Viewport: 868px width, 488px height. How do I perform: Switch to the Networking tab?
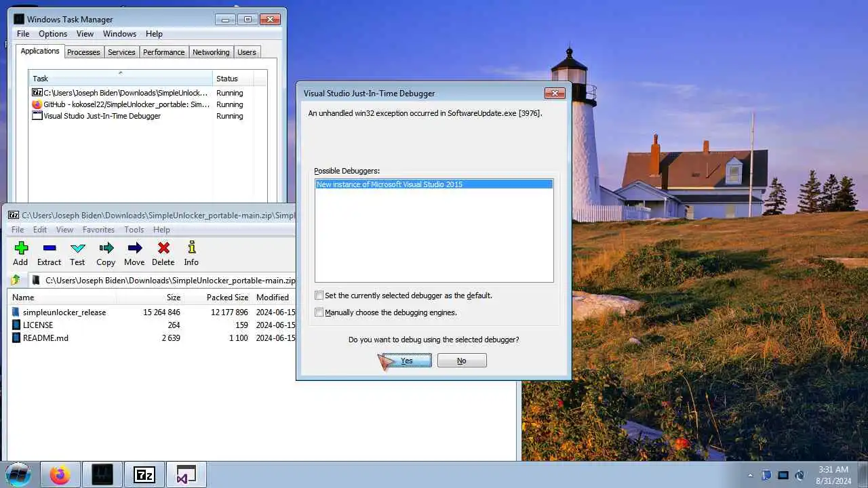pos(211,52)
